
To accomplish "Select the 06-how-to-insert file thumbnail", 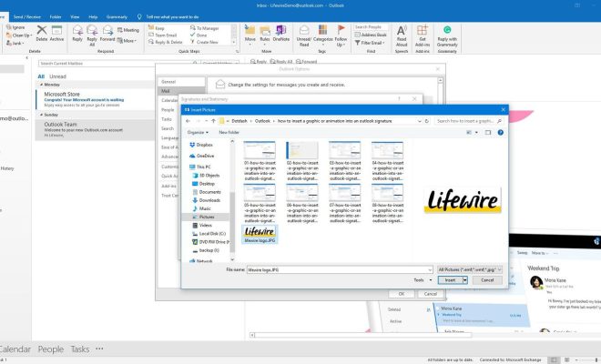I will tap(302, 204).
